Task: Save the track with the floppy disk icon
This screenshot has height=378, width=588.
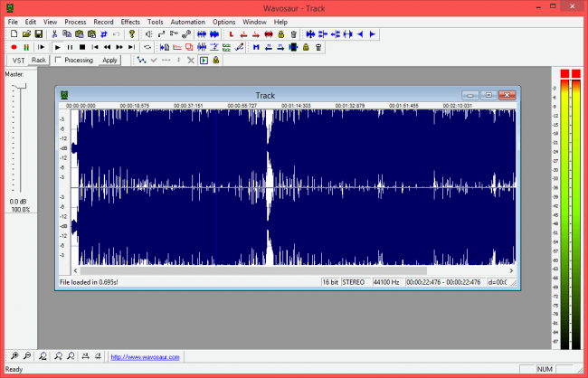Action: point(39,34)
